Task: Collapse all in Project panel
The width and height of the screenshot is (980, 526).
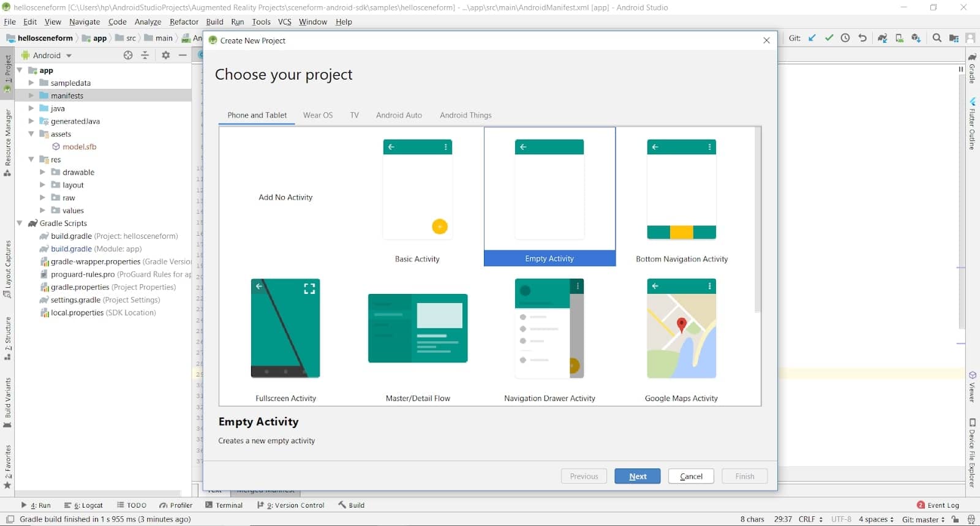Action: click(x=145, y=55)
